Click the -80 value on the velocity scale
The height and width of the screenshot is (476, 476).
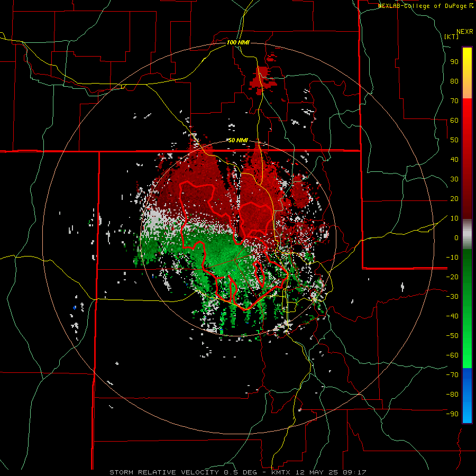(452, 395)
